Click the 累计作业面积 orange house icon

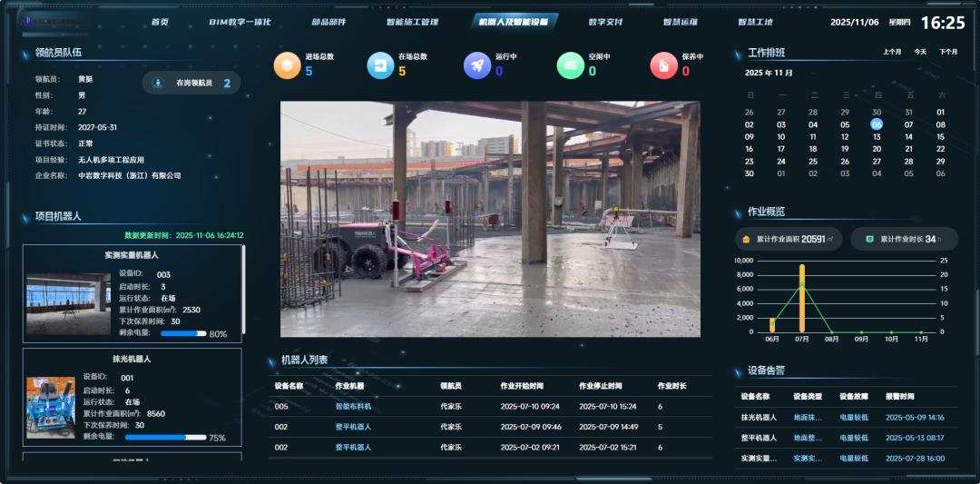[x=747, y=239]
